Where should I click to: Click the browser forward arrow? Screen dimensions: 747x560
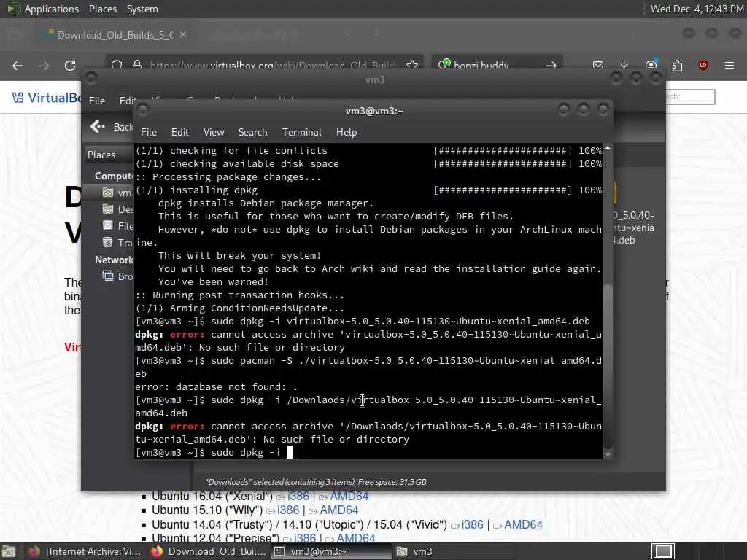[44, 66]
